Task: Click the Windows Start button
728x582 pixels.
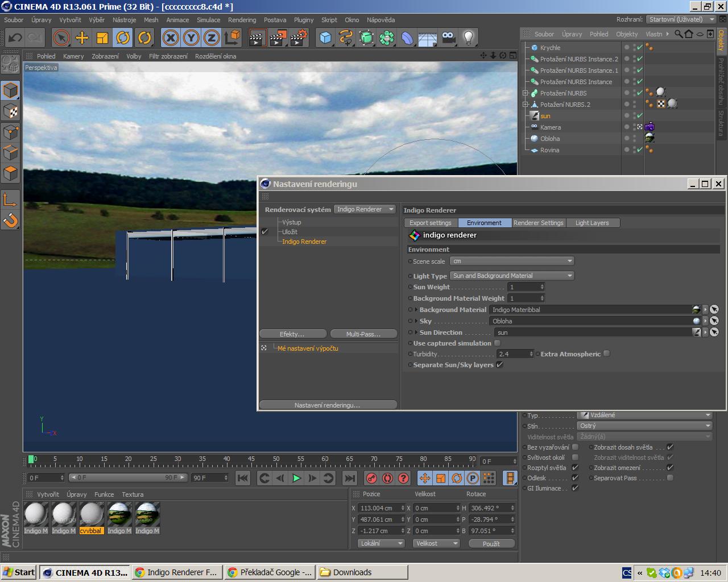Action: pos(19,572)
